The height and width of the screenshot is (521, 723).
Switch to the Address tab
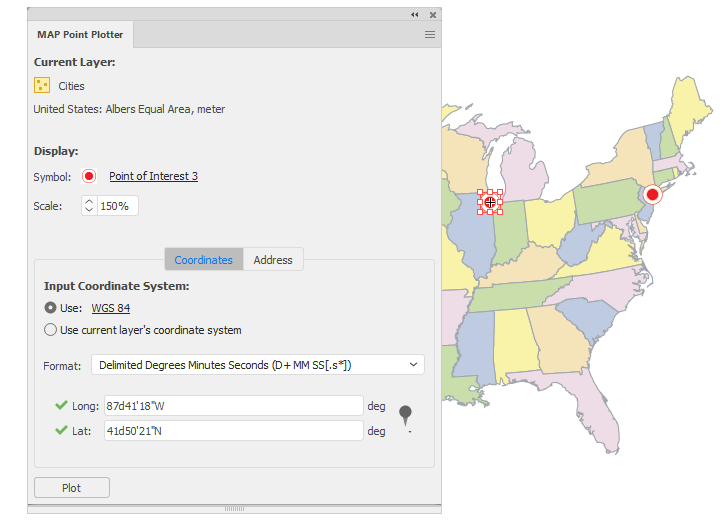[273, 260]
